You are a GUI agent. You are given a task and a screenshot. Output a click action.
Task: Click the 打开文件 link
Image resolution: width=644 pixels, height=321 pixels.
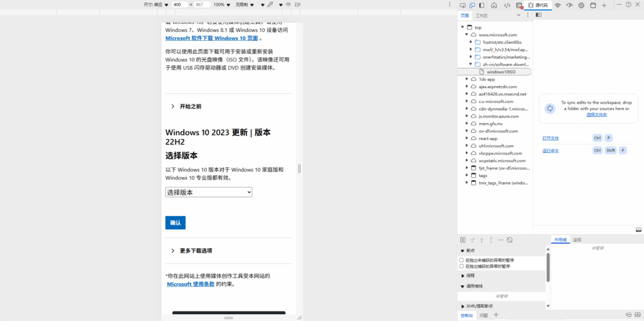point(550,138)
